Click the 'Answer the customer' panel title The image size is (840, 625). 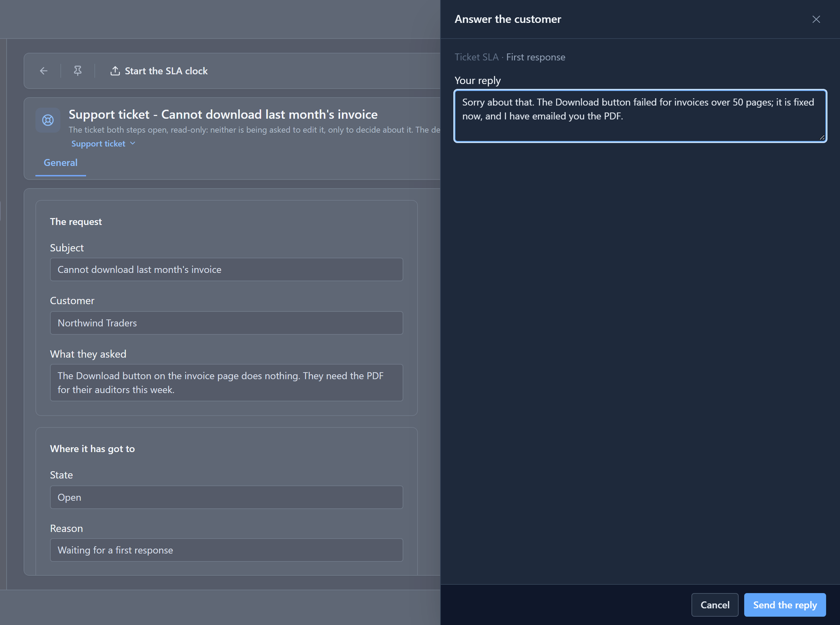click(507, 19)
